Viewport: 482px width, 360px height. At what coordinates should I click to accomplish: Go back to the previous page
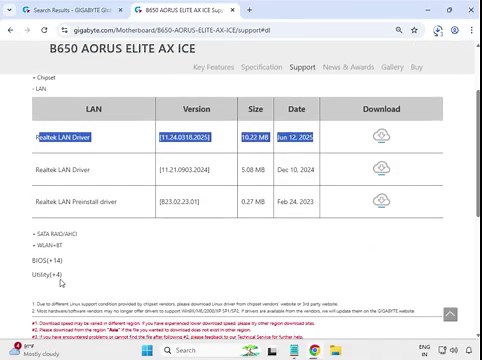tap(11, 30)
